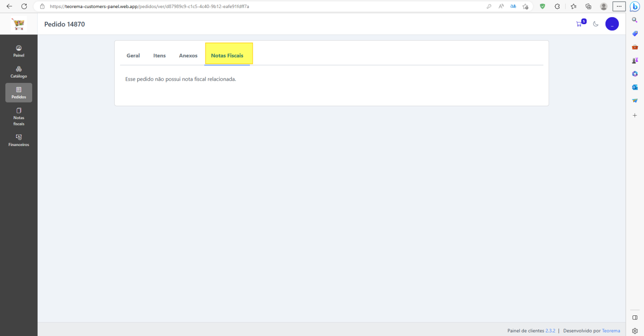This screenshot has height=336, width=644.
Task: Open the browser profile icon
Action: point(604,7)
